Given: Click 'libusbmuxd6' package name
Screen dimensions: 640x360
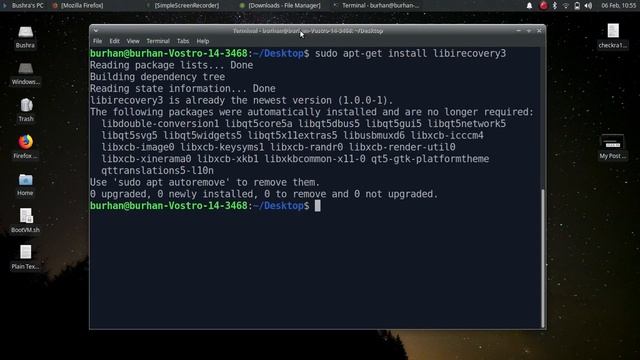Looking at the screenshot, I should (373, 136).
